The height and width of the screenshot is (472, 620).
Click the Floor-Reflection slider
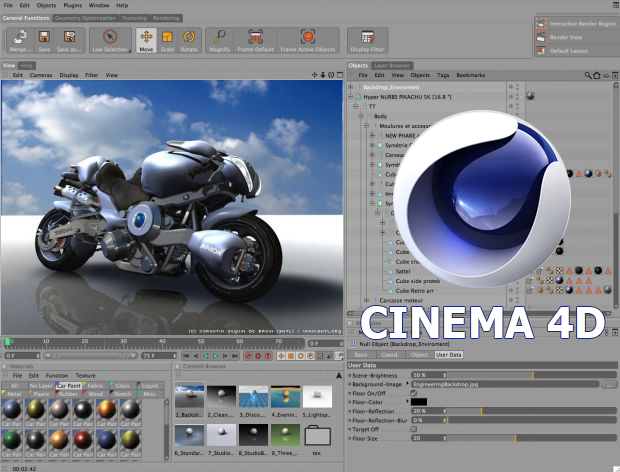532,411
